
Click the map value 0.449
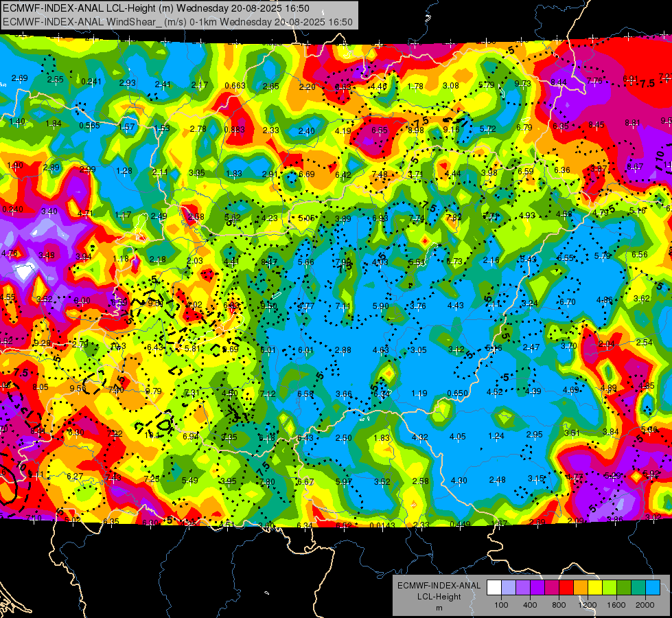click(461, 524)
